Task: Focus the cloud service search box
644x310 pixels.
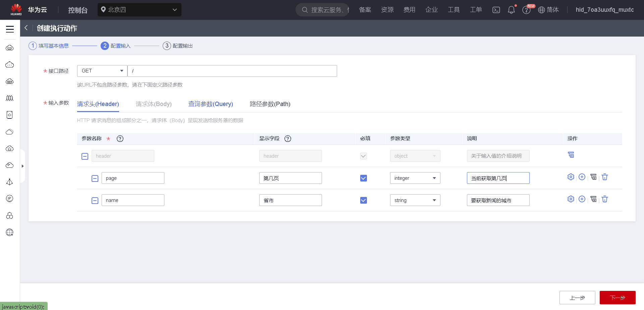Action: click(322, 10)
